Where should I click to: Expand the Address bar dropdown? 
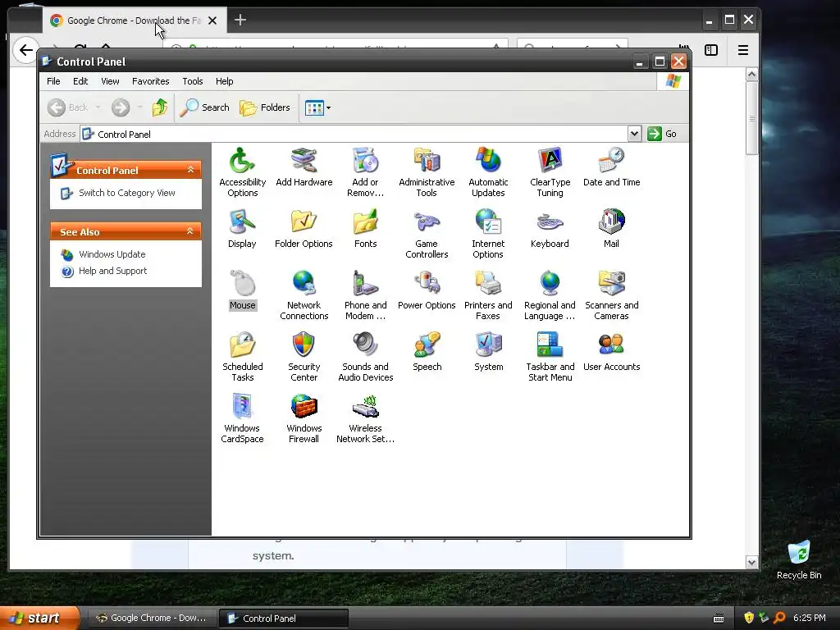(634, 134)
